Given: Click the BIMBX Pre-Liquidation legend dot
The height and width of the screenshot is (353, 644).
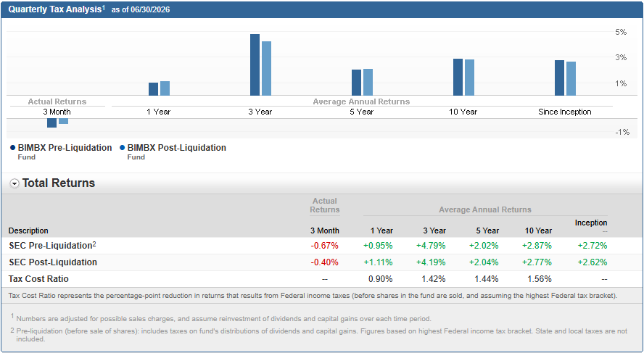Looking at the screenshot, I should click(13, 148).
